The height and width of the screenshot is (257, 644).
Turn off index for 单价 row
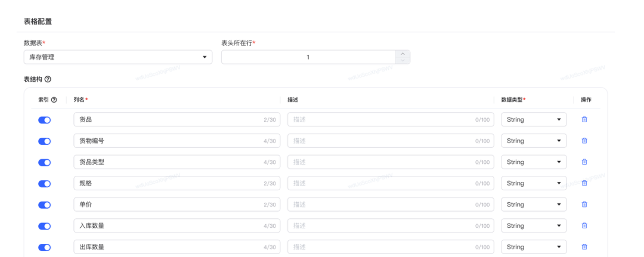click(x=45, y=205)
